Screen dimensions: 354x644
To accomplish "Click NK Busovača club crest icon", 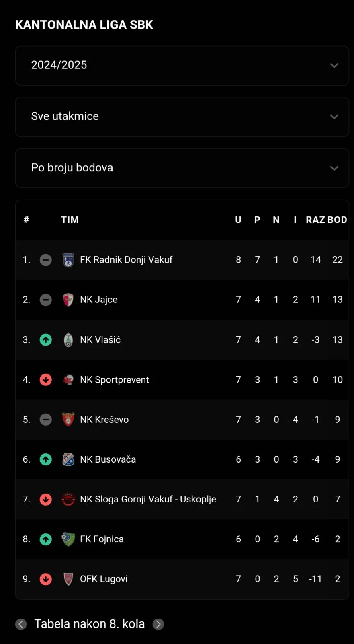I will pyautogui.click(x=68, y=459).
